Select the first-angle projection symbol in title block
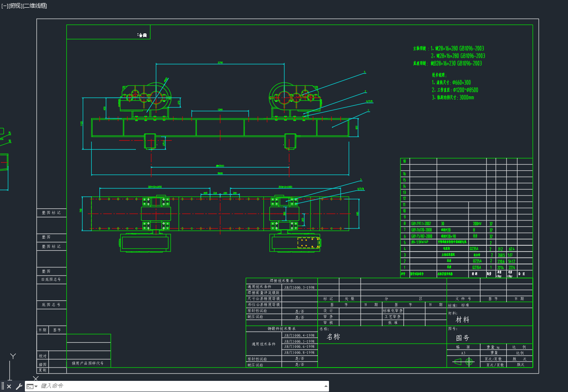 click(x=463, y=362)
